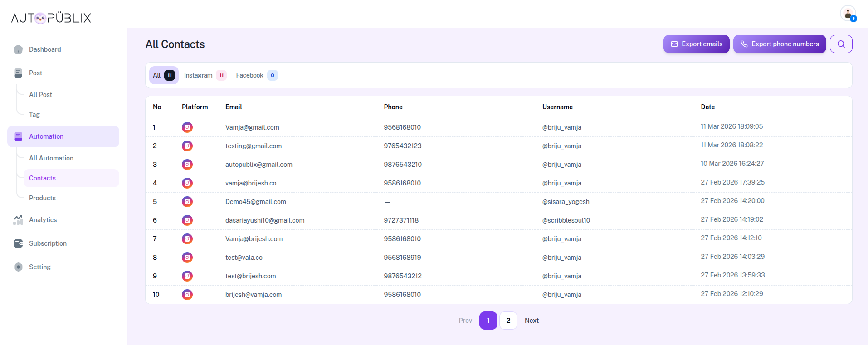
Task: Open the user profile avatar
Action: pos(847,14)
